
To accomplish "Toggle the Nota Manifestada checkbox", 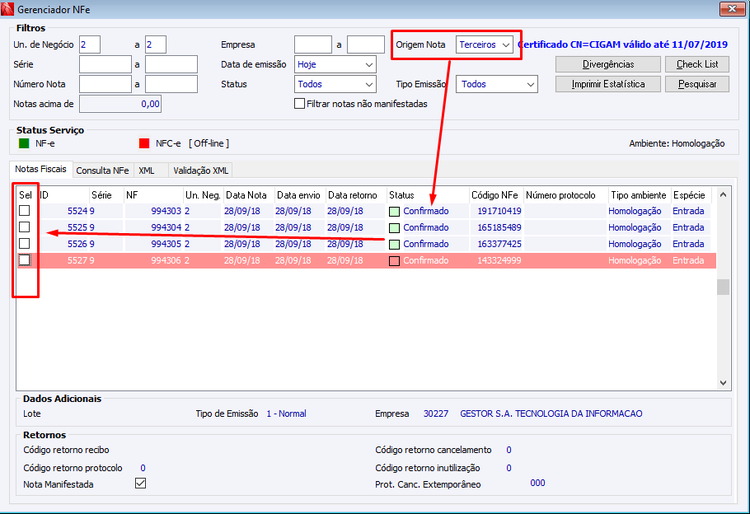I will point(140,483).
